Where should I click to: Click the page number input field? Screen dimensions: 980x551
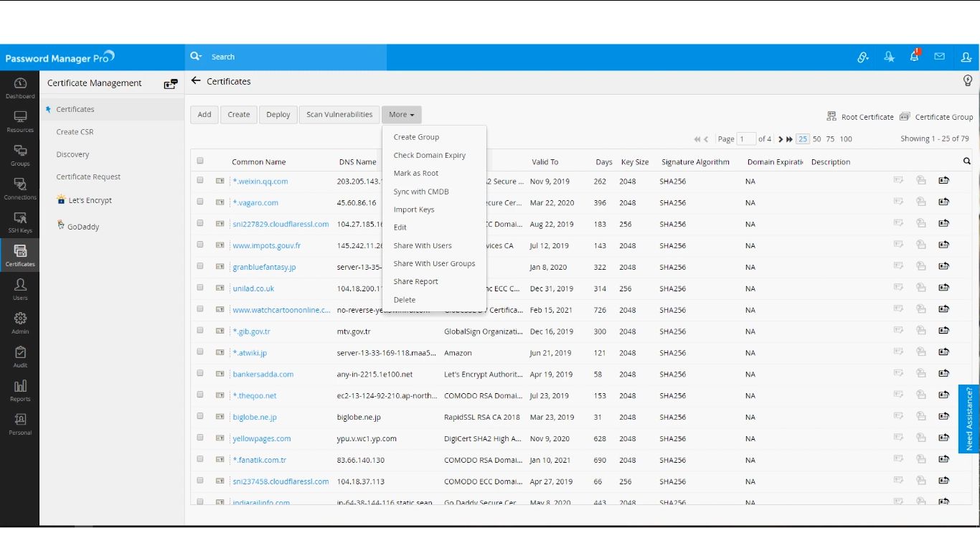[x=746, y=139]
